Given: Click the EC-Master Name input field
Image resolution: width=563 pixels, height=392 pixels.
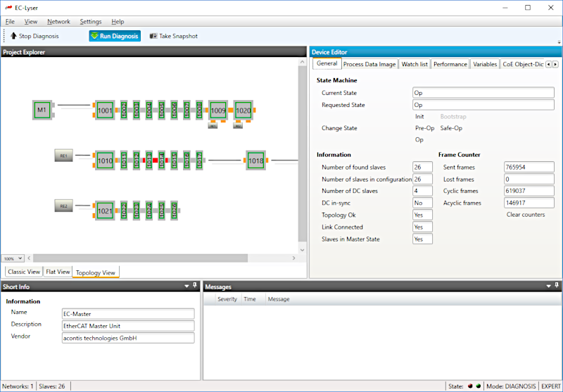Looking at the screenshot, I should (127, 314).
